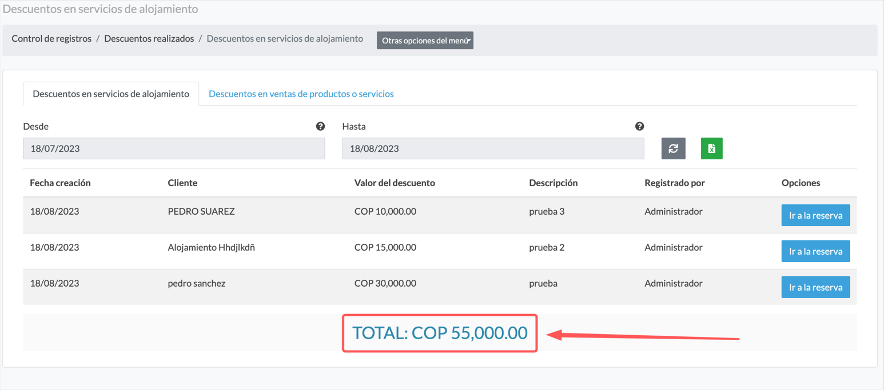Screen dimensions: 884x390
Task: Click 'Registrado por' column header
Action: (675, 183)
